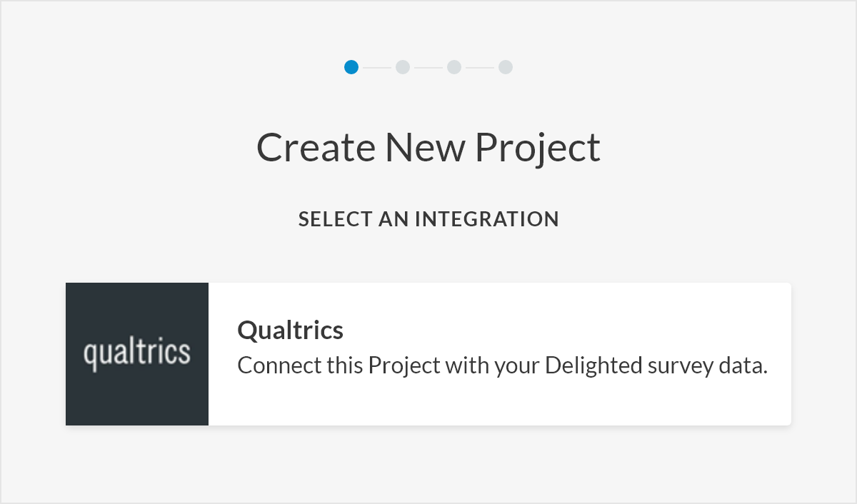Click the dark Qualtrics logo tile
Viewport: 857px width, 504px height.
137,354
